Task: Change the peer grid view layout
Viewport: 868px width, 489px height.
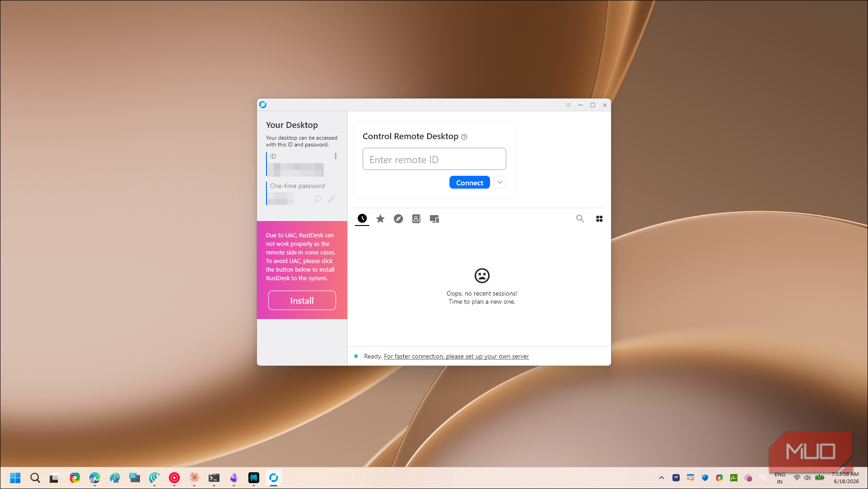Action: pos(599,219)
